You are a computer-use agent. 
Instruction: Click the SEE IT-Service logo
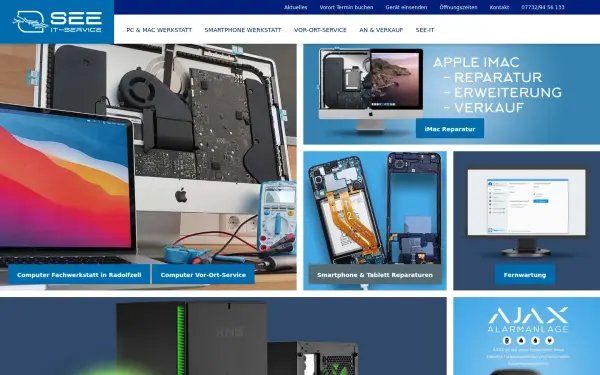click(x=57, y=22)
